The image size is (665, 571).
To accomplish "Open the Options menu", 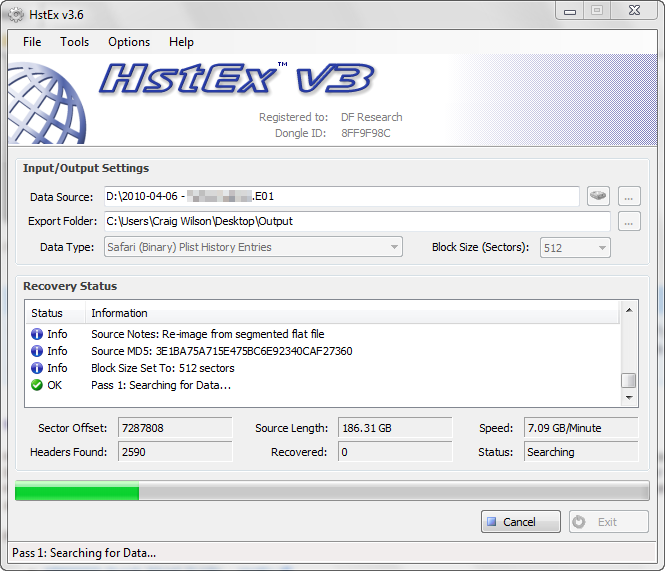I will (x=129, y=42).
